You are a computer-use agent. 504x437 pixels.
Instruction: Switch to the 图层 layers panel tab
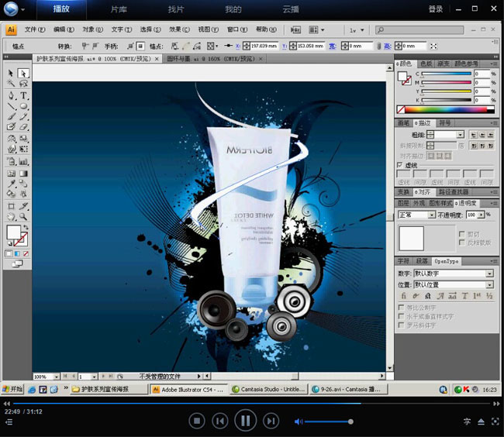point(403,203)
